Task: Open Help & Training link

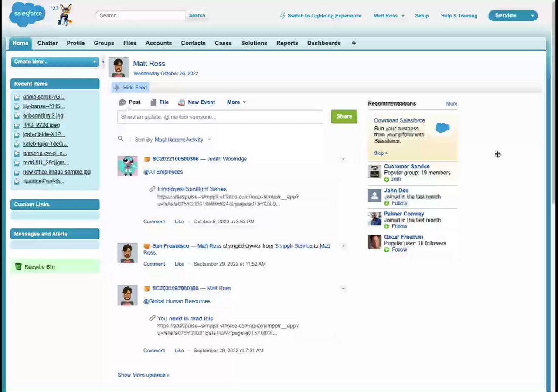Action: 459,16
